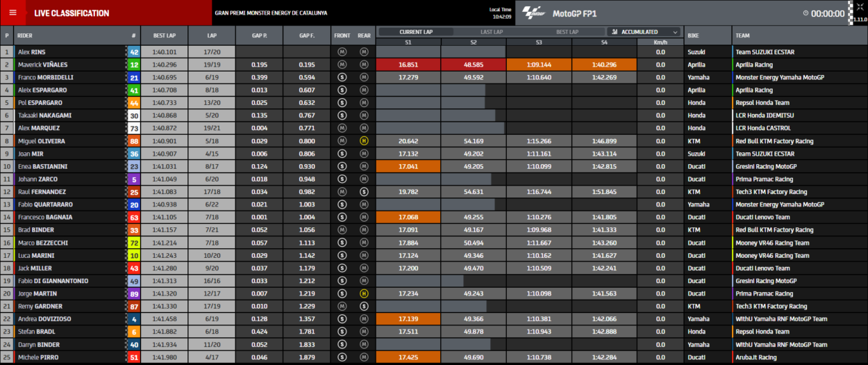The width and height of the screenshot is (868, 365).
Task: Click Viñales orange S4 time 1:40.296
Action: tap(604, 65)
